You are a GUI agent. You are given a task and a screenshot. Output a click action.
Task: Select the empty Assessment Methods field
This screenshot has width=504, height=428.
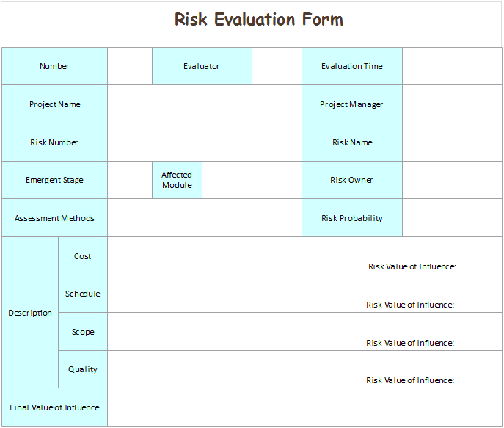tap(204, 218)
